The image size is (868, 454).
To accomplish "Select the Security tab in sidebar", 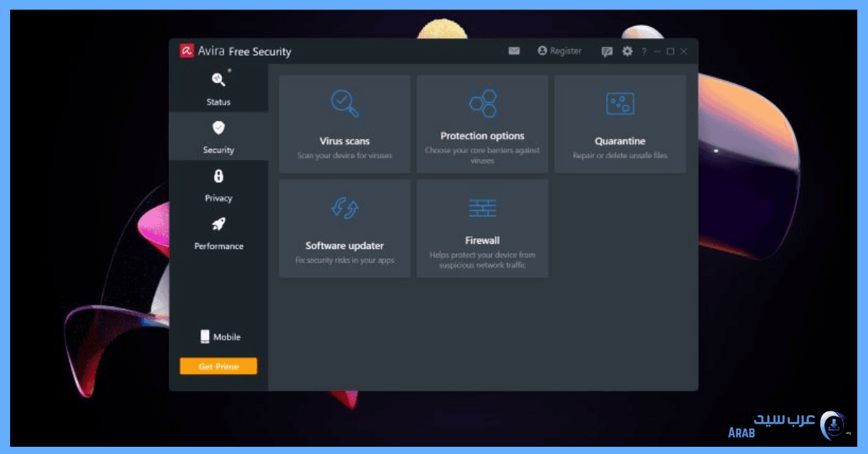I will point(218,137).
